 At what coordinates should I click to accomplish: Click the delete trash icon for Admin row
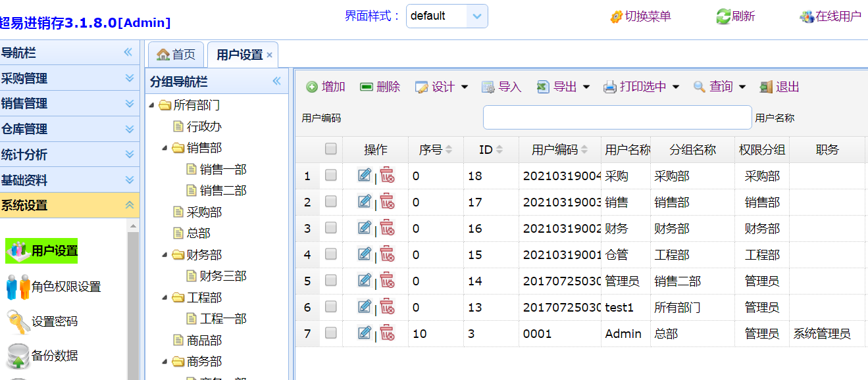click(387, 333)
